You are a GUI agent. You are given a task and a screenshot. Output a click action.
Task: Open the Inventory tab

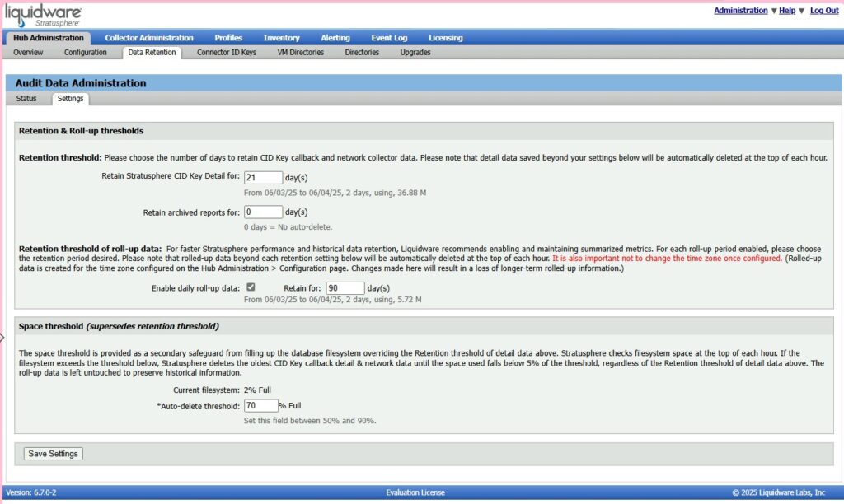(x=282, y=38)
